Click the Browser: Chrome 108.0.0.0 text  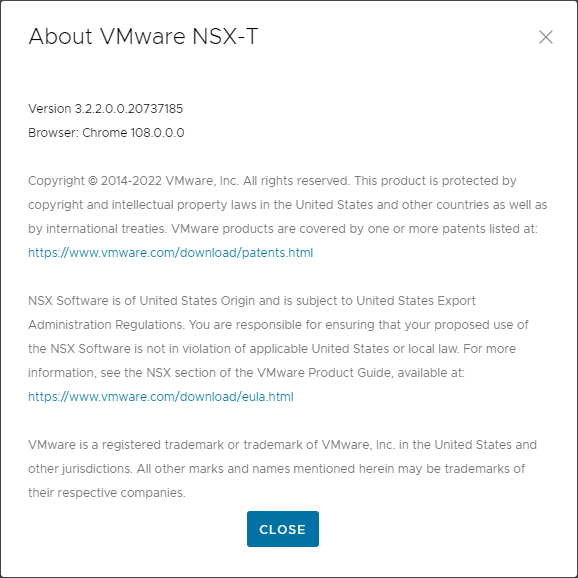tap(106, 133)
